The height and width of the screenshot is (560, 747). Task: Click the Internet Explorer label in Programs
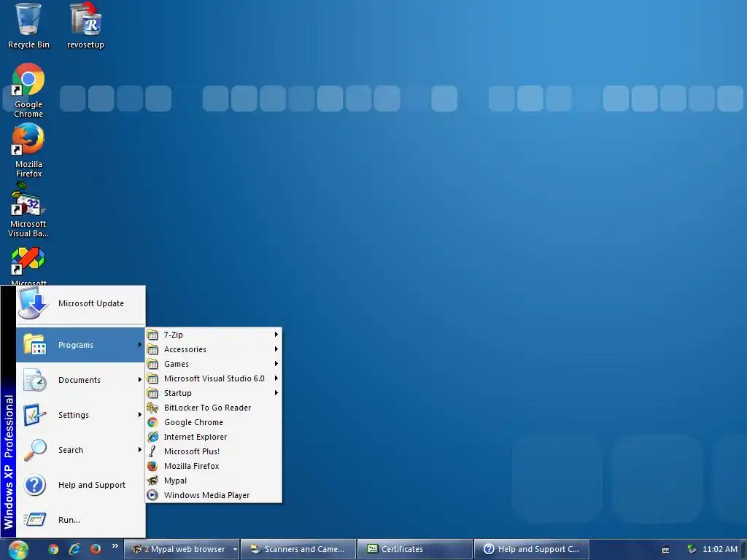[196, 437]
